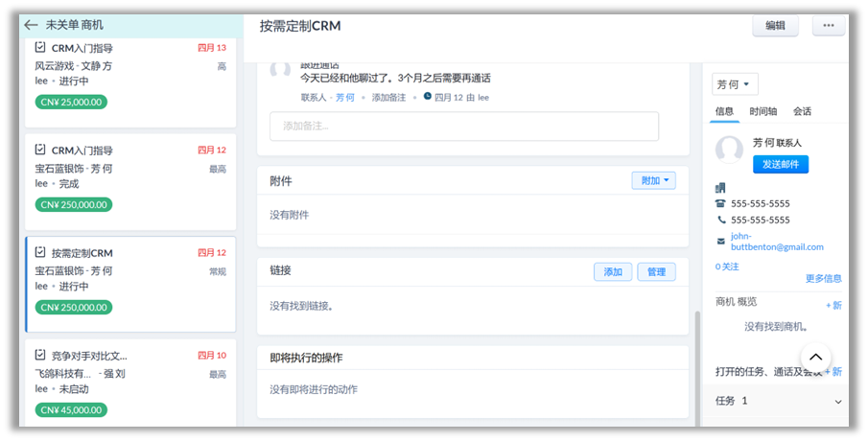The image size is (868, 441).
Task: Click the clock icon next to 四月 12
Action: coord(428,97)
